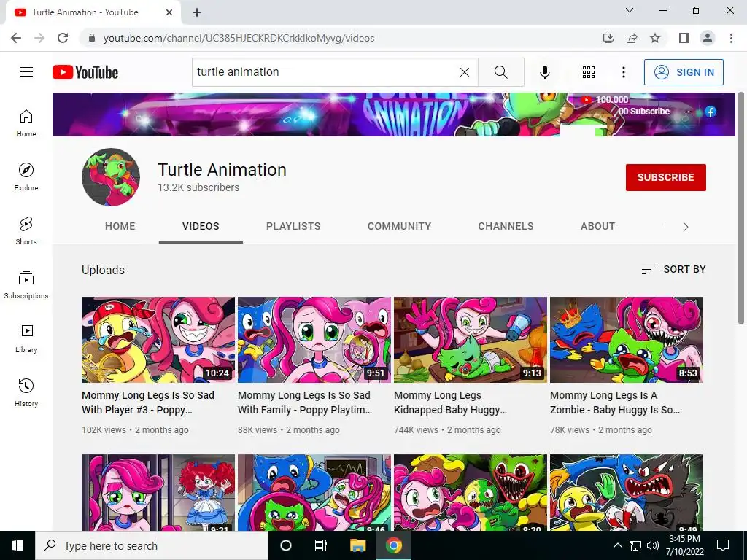Toggle the Chrome side panel icon
Screen dimensions: 747x560
[684, 38]
